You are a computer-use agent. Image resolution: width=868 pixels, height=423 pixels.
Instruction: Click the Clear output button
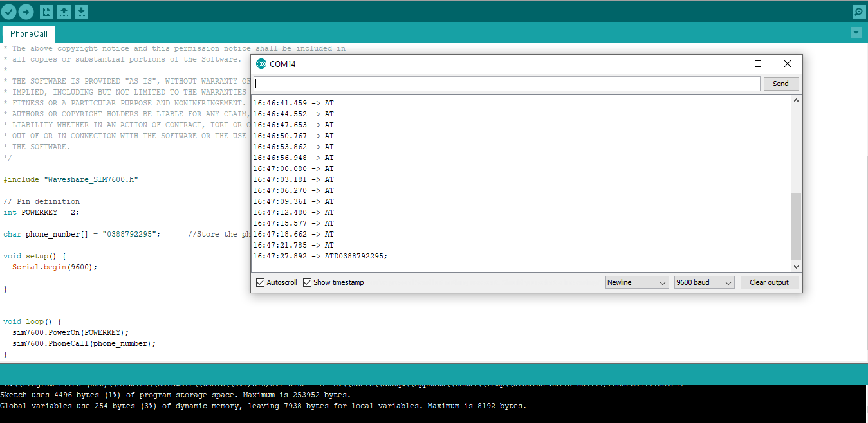coord(770,282)
